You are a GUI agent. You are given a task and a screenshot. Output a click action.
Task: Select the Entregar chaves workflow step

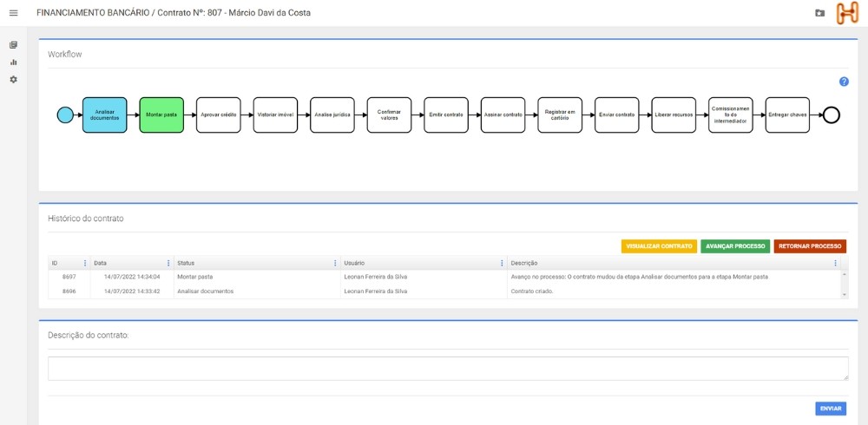788,115
